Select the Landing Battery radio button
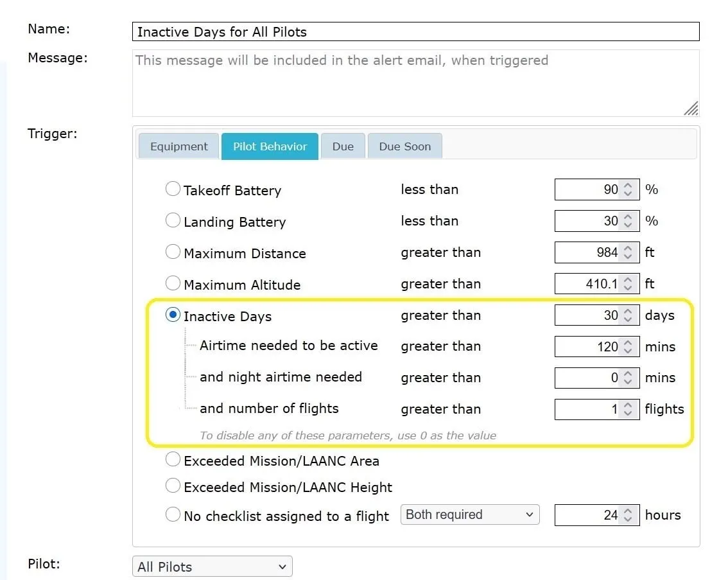 point(173,220)
